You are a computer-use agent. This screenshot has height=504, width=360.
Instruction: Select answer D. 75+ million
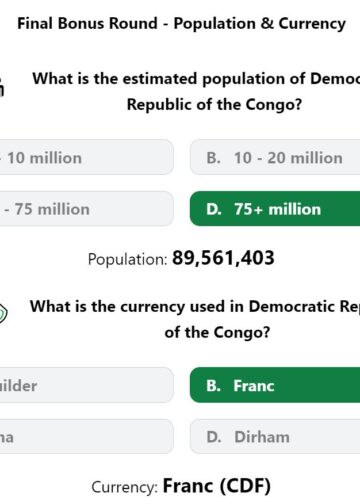point(275,209)
